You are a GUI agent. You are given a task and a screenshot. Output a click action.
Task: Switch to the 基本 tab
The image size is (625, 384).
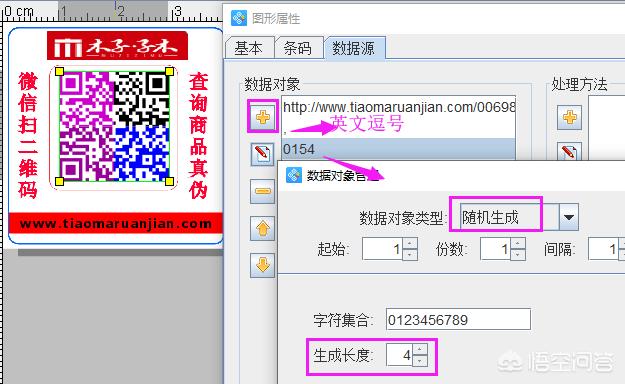point(249,48)
